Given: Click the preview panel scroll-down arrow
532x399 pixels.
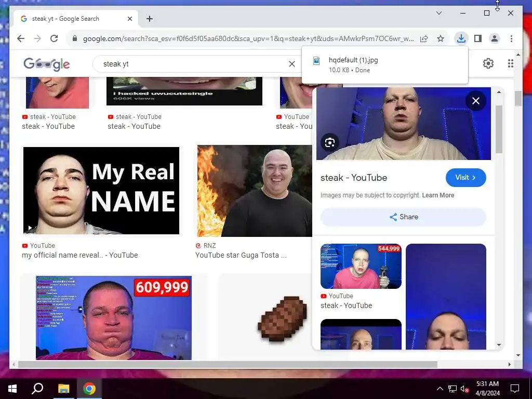Looking at the screenshot, I should 499,345.
